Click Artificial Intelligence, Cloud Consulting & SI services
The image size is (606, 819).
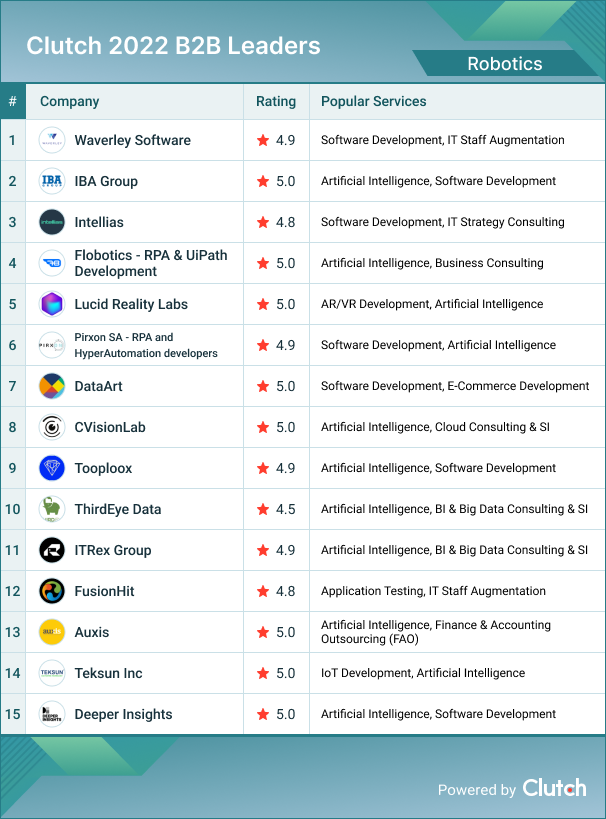coord(435,427)
